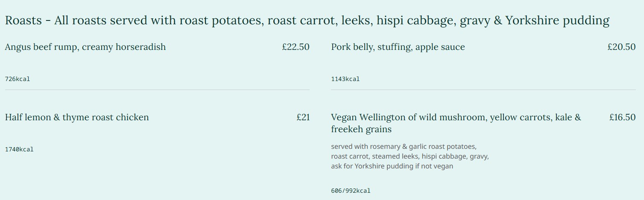Click the £21 roast chicken price
The height and width of the screenshot is (200, 644).
pos(303,117)
